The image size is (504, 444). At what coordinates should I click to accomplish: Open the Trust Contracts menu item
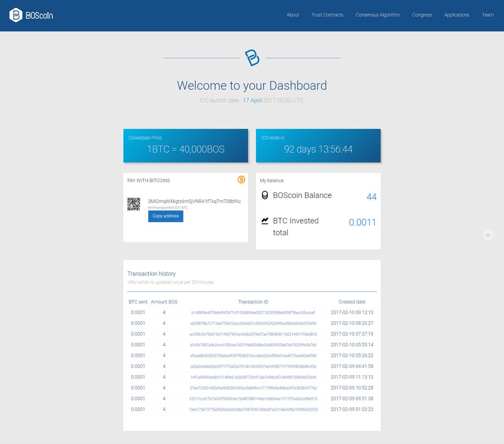pyautogui.click(x=327, y=15)
